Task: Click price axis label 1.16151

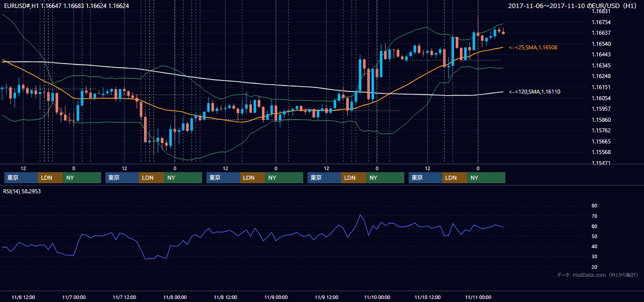Action: coord(601,87)
